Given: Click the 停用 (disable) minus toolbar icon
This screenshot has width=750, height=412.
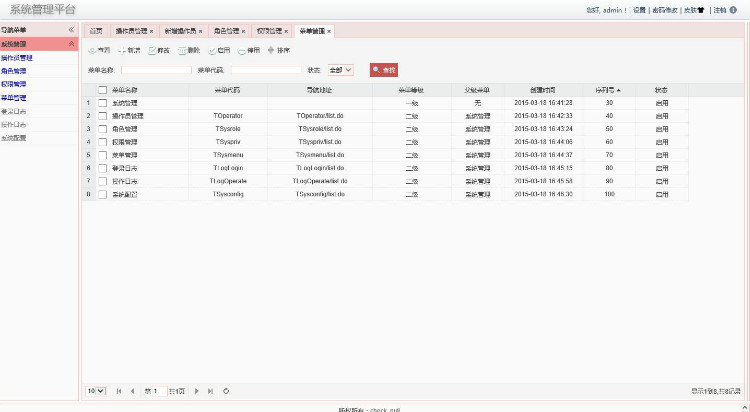Looking at the screenshot, I should click(242, 50).
